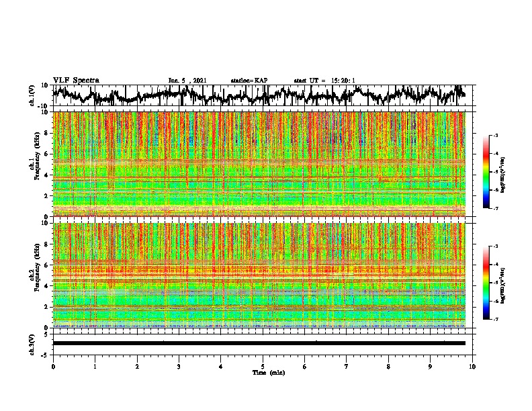Screen dimensions: 532x411
Task: Click time-axis tick label "1"
Action: (95, 367)
